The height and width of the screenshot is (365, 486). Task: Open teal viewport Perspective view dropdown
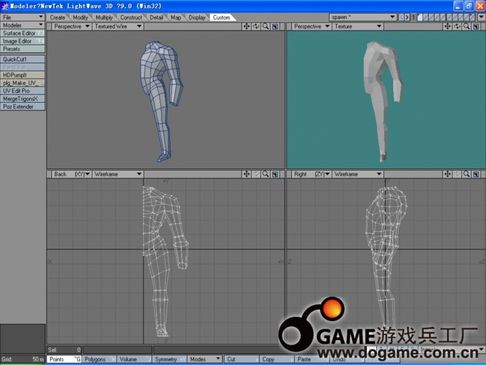click(311, 26)
